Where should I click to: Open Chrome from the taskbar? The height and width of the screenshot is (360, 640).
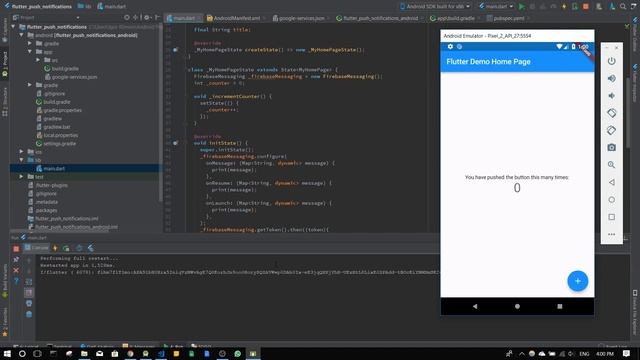[x=130, y=353]
